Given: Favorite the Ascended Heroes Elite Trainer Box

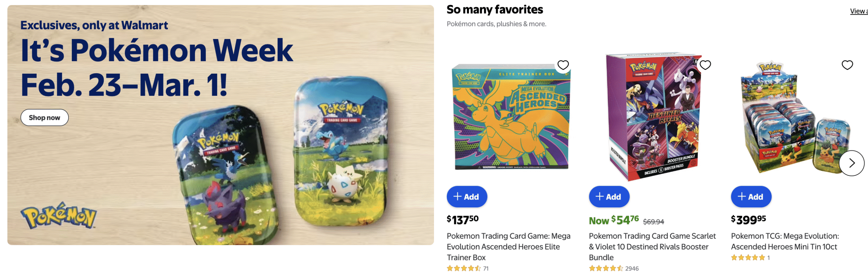Looking at the screenshot, I should (563, 65).
